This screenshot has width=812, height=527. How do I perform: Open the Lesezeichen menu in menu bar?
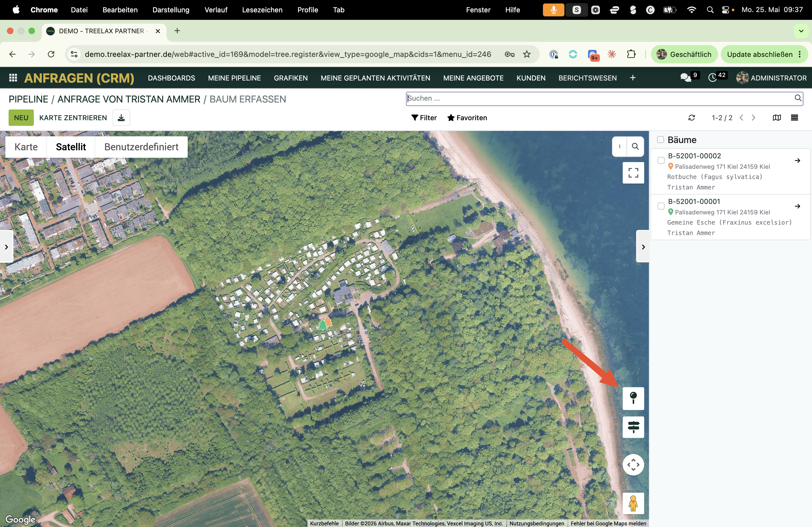pyautogui.click(x=262, y=10)
